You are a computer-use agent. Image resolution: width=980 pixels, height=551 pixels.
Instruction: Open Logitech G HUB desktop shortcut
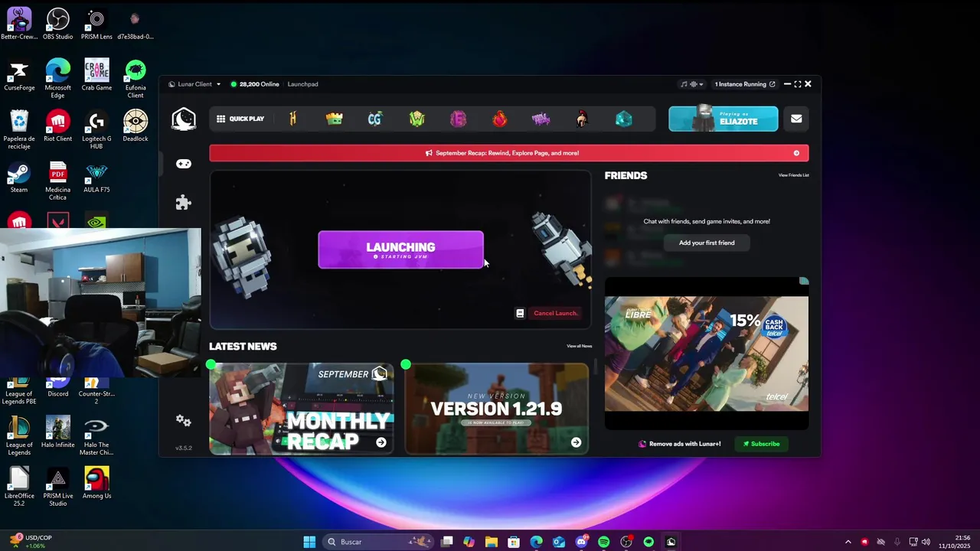96,130
